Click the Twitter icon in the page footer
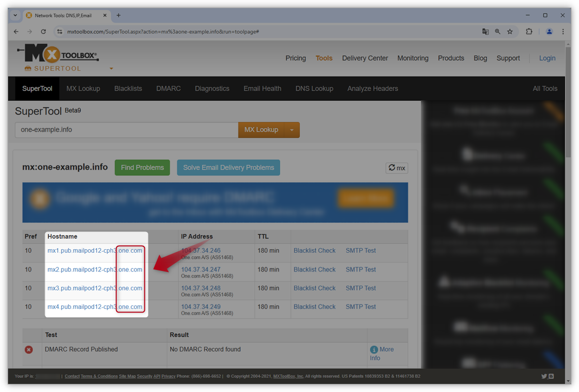579x392 pixels. click(x=544, y=376)
